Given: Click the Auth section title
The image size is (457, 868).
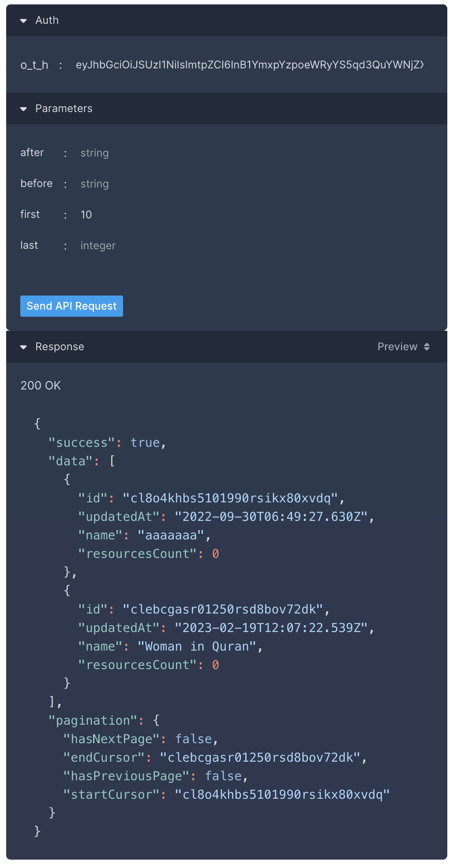Looking at the screenshot, I should (47, 20).
